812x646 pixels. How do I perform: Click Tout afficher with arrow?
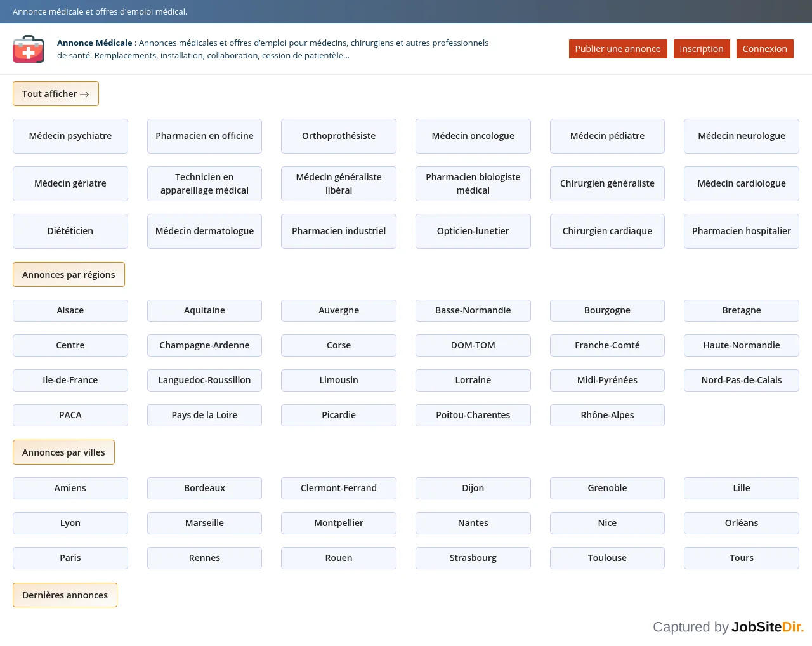point(56,94)
